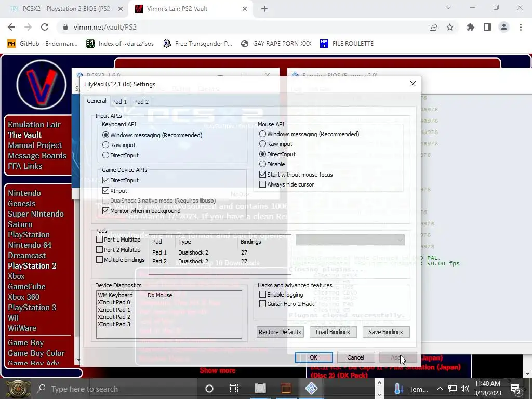Open Task View on taskbar

click(x=234, y=389)
